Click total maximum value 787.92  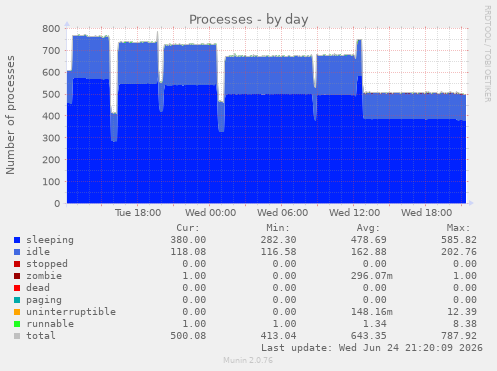tap(459, 336)
